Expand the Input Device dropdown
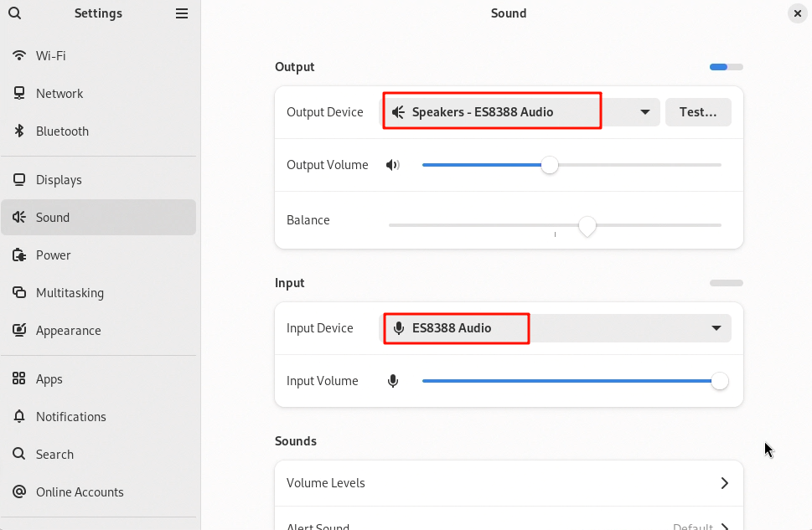 tap(716, 328)
